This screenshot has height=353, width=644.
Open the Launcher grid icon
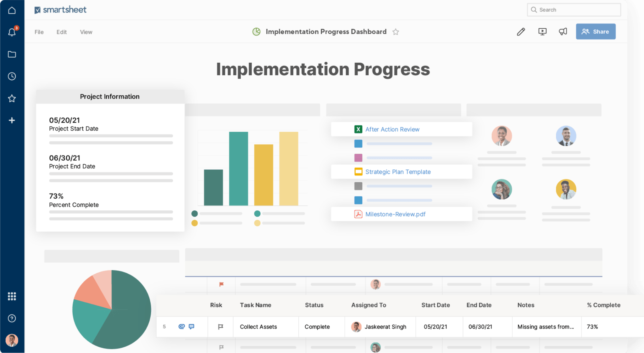12,296
